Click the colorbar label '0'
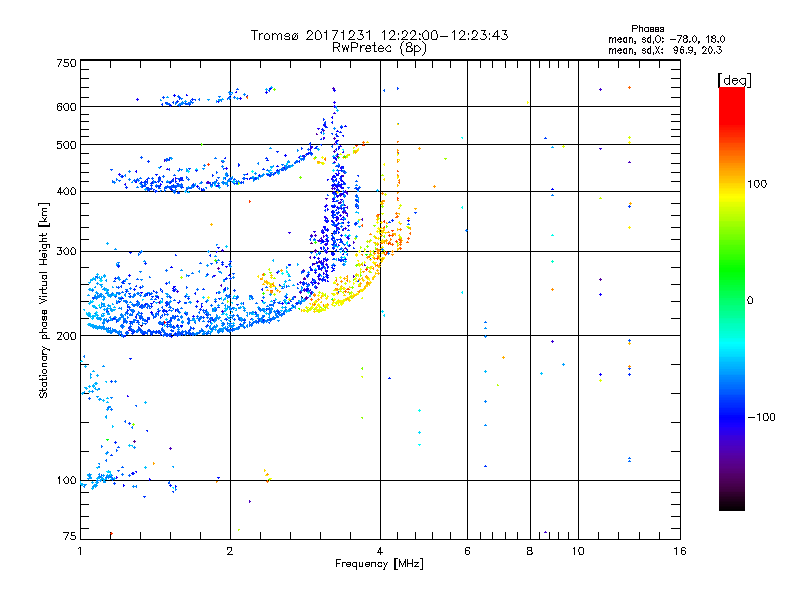The image size is (800, 600). [750, 301]
